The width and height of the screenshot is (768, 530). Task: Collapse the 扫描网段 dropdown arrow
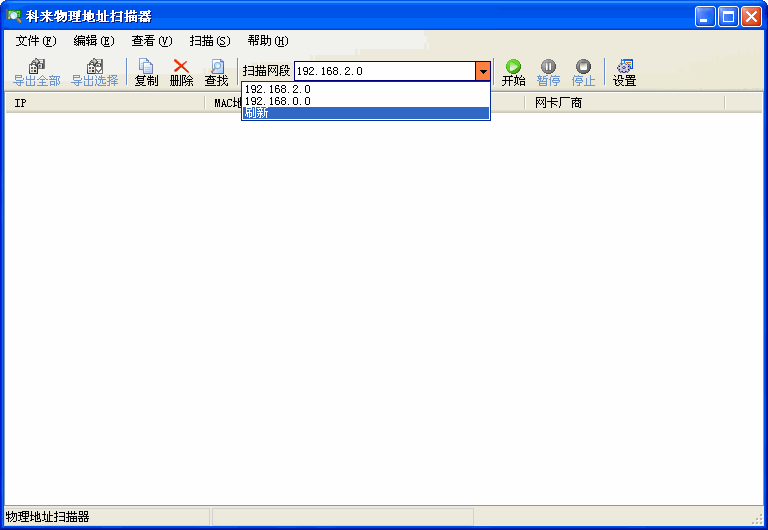[x=483, y=72]
